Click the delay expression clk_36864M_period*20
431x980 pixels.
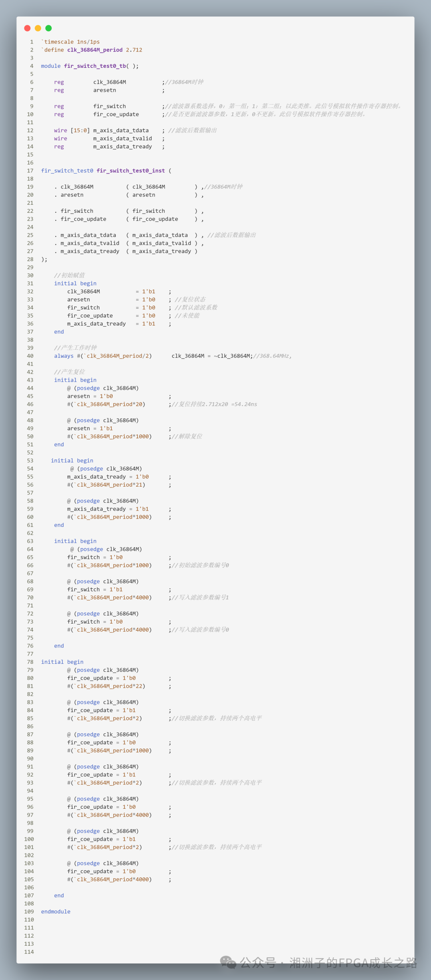109,404
